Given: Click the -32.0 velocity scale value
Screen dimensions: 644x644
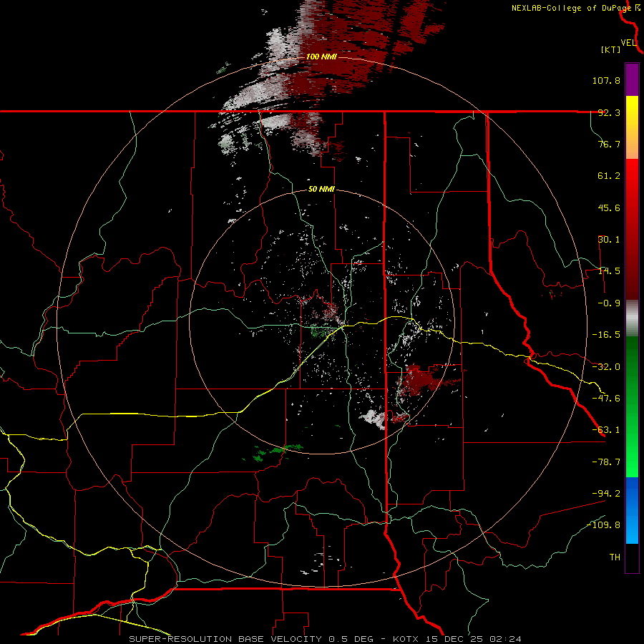Looking at the screenshot, I should (x=606, y=367).
